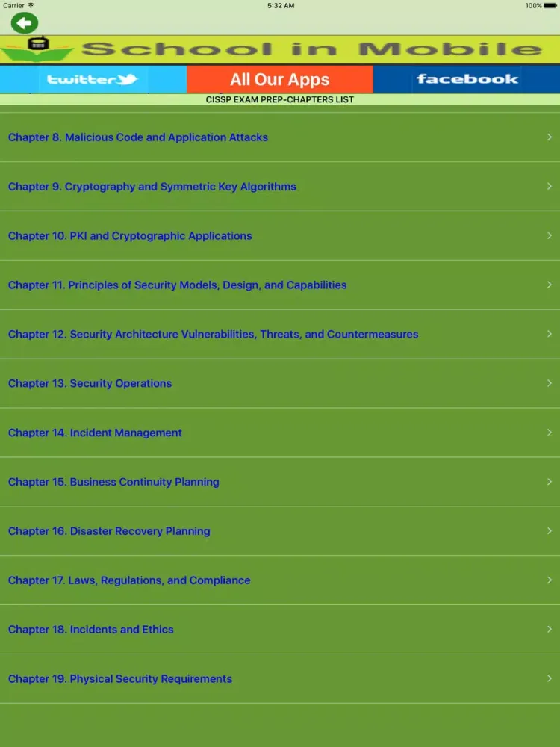
Task: Open Chapter 13 Security Operations
Action: (90, 384)
